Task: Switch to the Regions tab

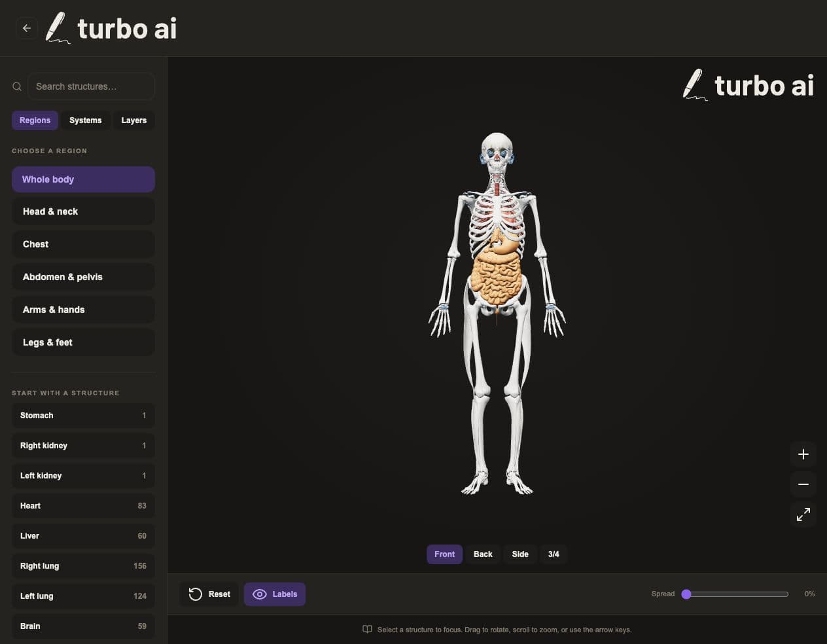Action: coord(35,120)
